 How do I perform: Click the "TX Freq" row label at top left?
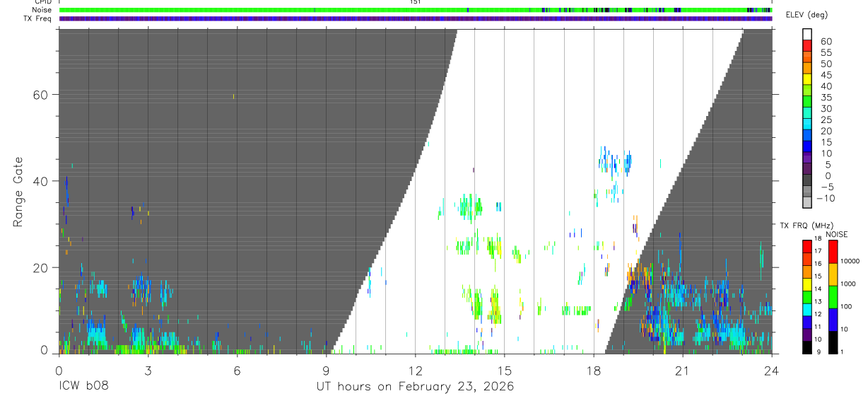tap(38, 18)
